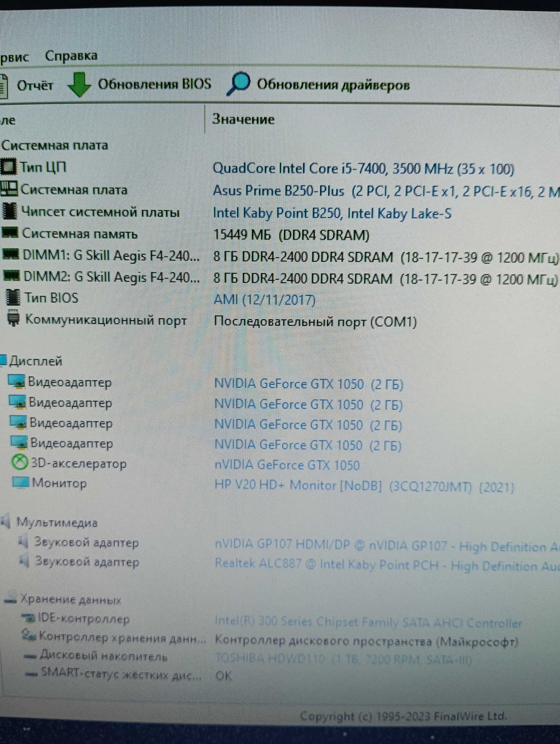Click the Тип BIOS chip icon
The width and height of the screenshot is (560, 744).
(13, 297)
